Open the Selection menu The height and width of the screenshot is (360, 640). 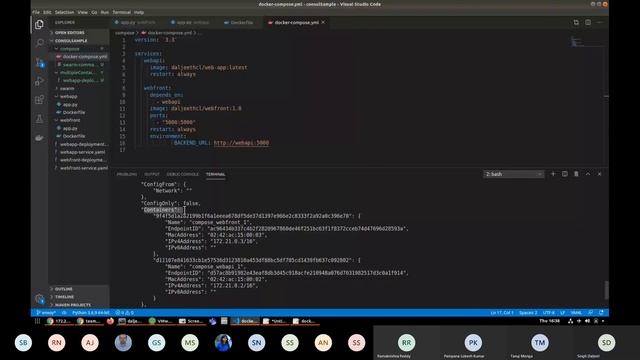coord(64,12)
